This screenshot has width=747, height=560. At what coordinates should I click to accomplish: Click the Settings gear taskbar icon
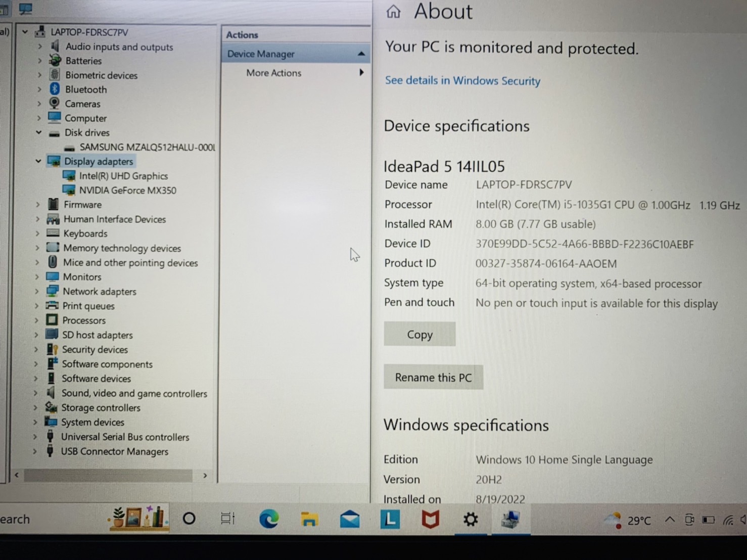471,519
